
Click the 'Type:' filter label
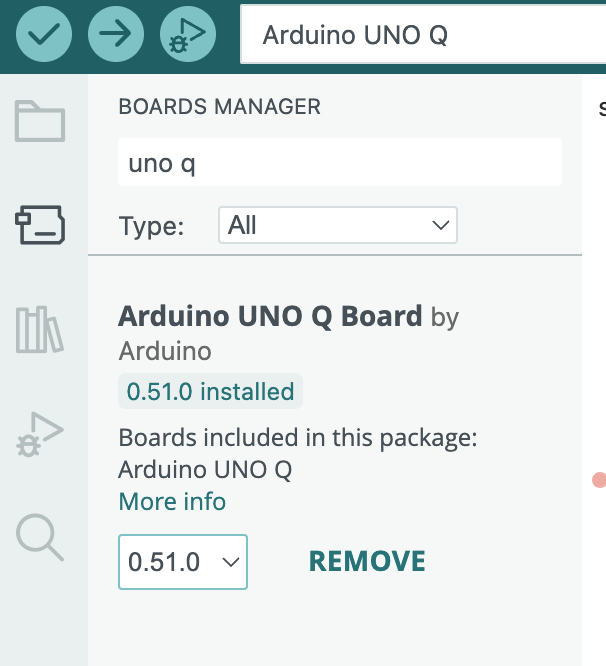click(152, 226)
